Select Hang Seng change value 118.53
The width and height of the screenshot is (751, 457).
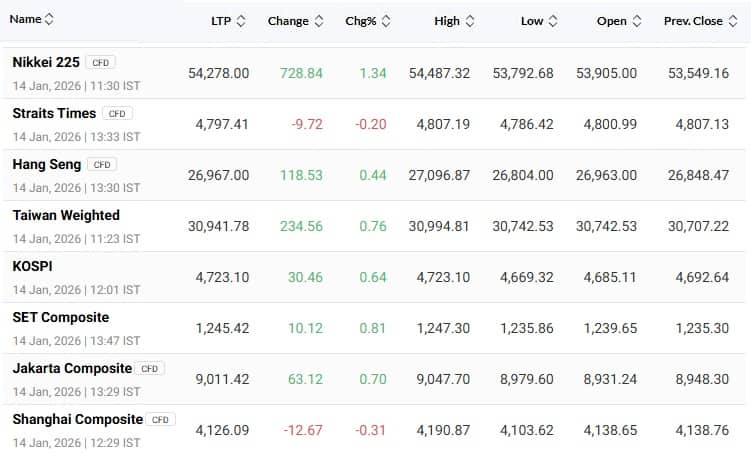pyautogui.click(x=301, y=175)
